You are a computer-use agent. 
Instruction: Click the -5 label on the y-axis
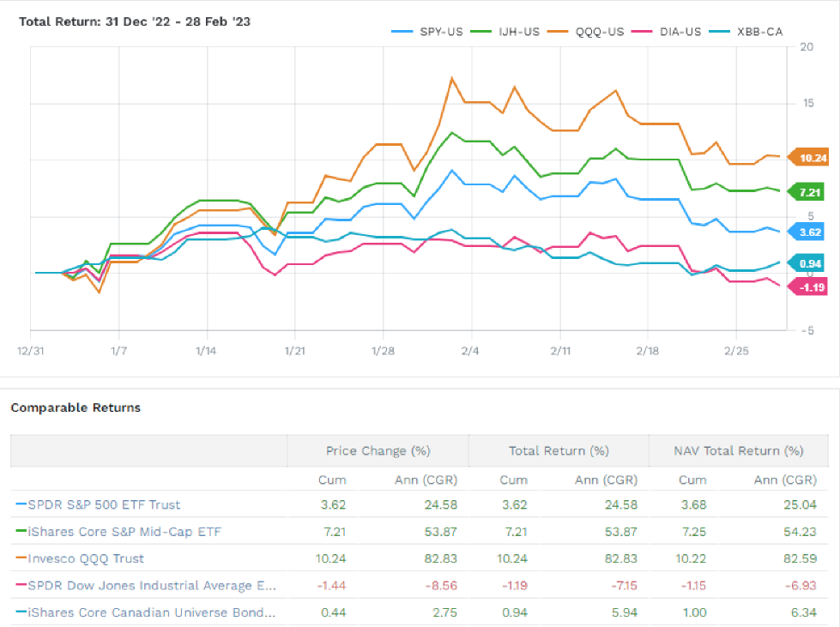point(808,330)
